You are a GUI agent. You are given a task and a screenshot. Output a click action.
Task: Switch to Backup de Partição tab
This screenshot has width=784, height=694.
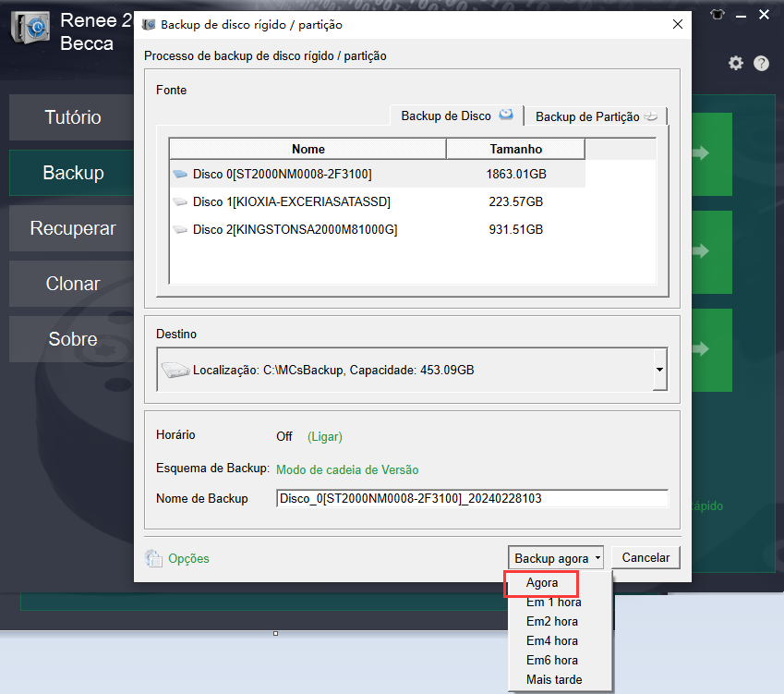tap(596, 116)
